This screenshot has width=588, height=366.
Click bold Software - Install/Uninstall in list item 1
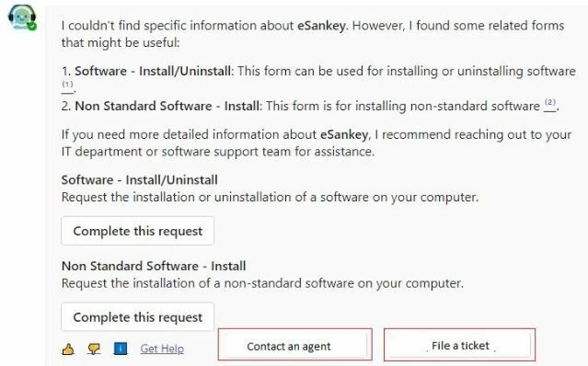(153, 71)
